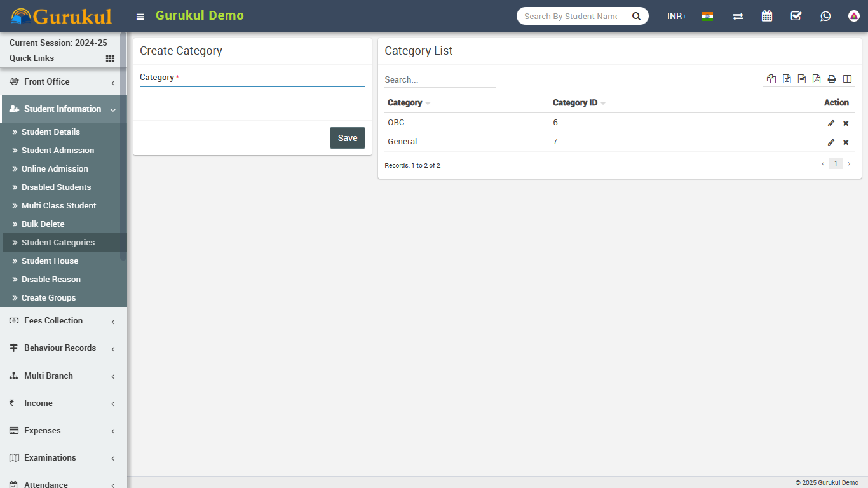Open the task checklist icon in header
Screen dimensions: 868x488
(x=796, y=16)
